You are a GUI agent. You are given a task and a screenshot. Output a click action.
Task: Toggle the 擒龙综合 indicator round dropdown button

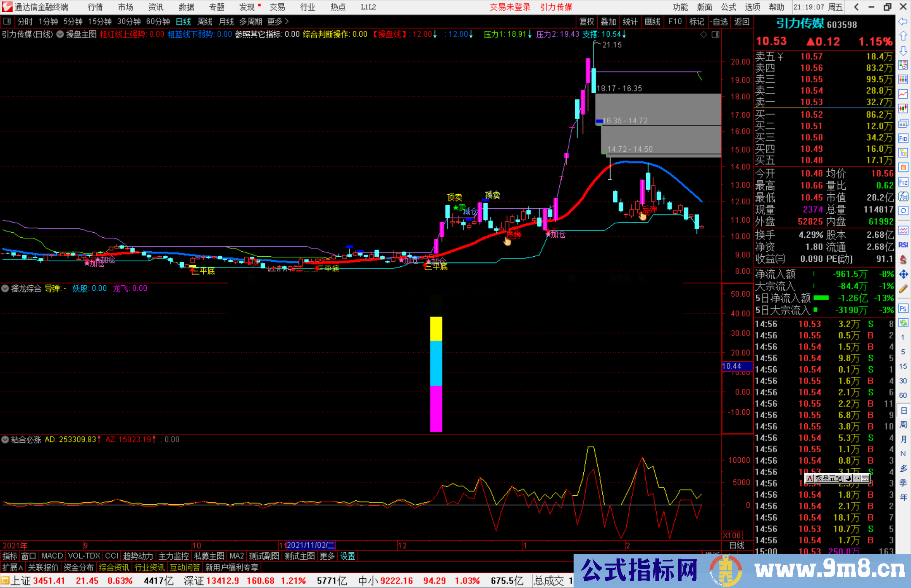pyautogui.click(x=5, y=289)
